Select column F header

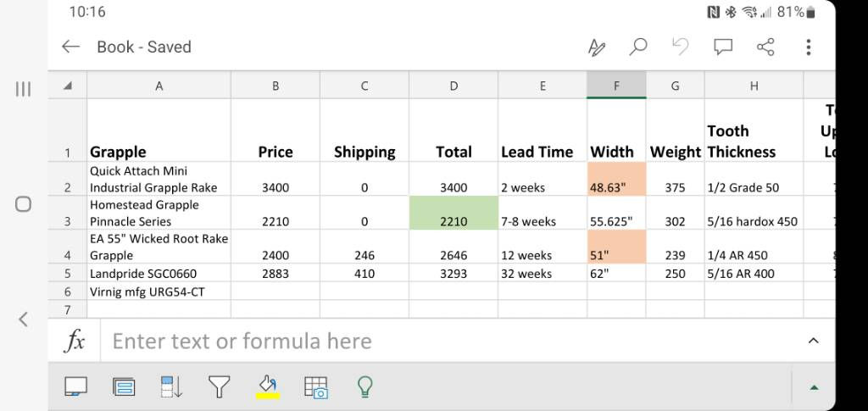click(x=616, y=86)
